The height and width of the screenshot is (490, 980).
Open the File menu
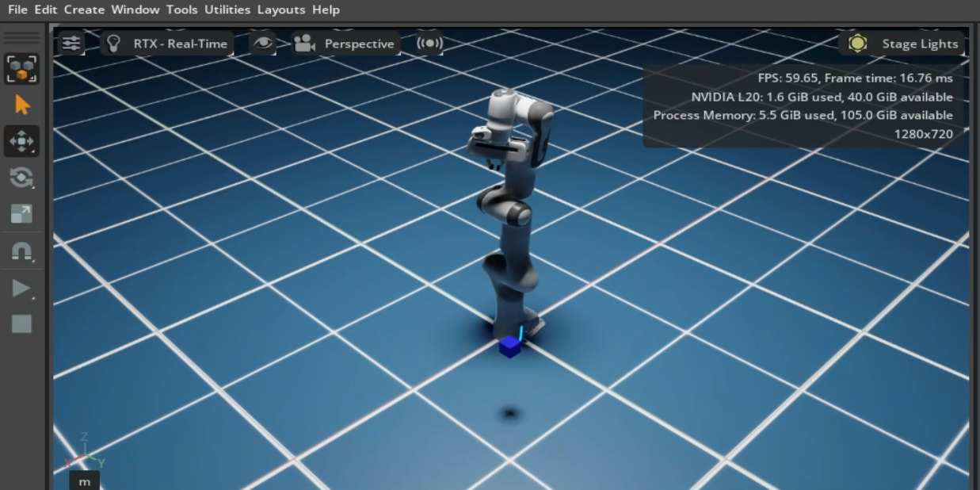[x=17, y=10]
